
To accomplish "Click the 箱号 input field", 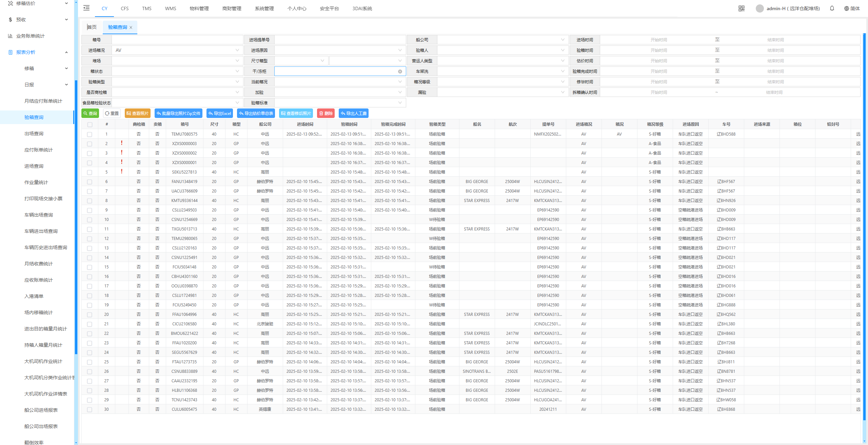I will [x=177, y=40].
